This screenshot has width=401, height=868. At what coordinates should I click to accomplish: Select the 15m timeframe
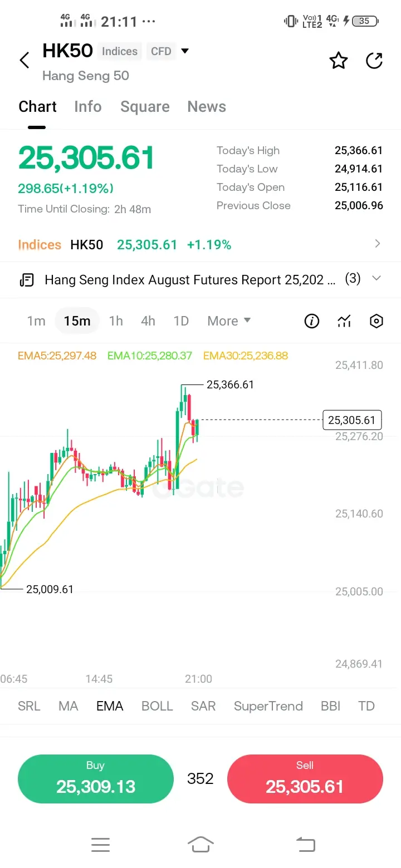[x=77, y=321]
